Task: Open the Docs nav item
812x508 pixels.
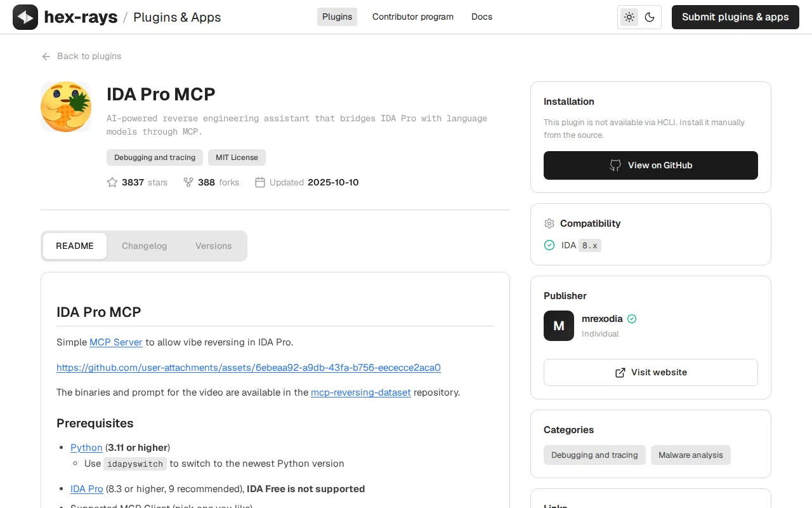Action: tap(482, 17)
